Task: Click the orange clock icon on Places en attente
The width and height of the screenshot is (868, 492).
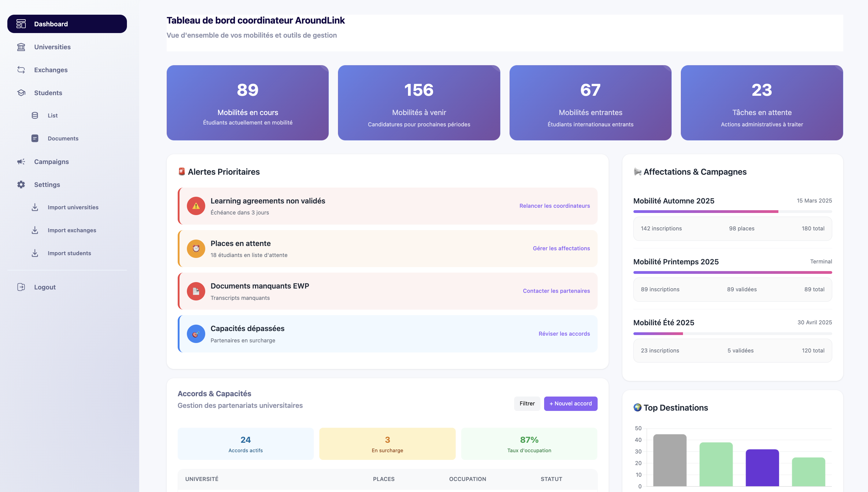Action: [x=196, y=249]
